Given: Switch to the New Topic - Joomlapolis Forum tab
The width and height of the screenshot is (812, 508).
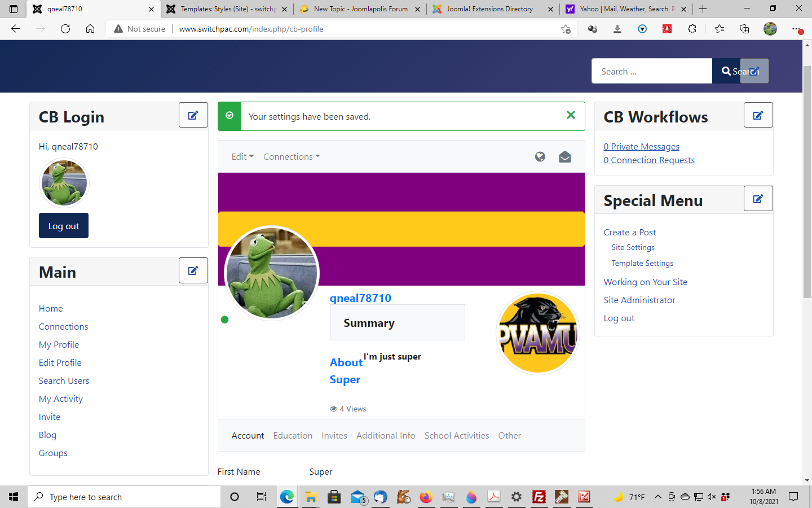Looking at the screenshot, I should (360, 9).
